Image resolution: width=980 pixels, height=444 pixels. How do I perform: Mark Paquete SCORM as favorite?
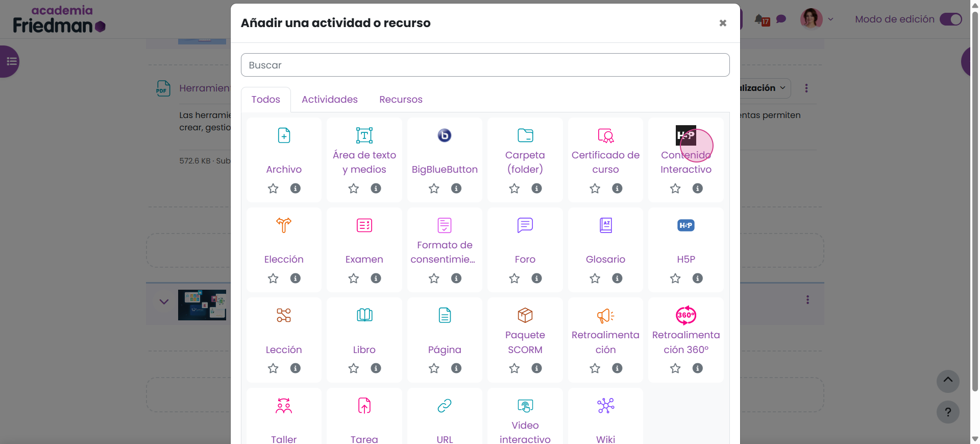(514, 368)
